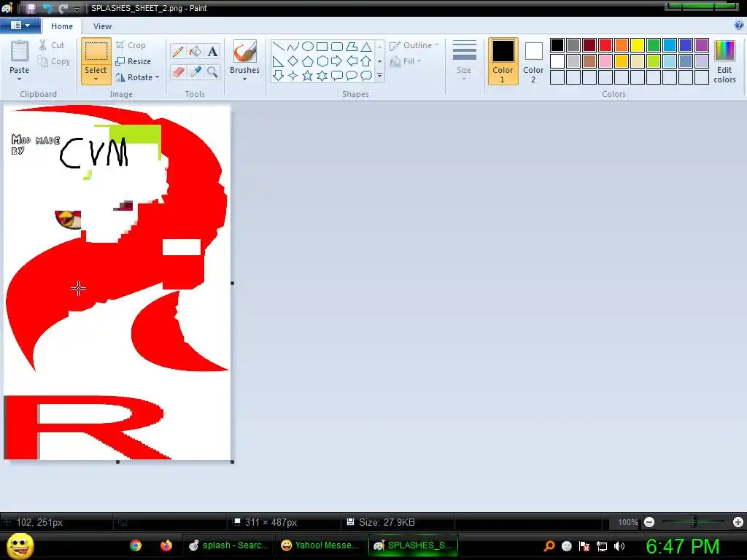The height and width of the screenshot is (560, 747).
Task: Select Color 2 background box
Action: [533, 61]
